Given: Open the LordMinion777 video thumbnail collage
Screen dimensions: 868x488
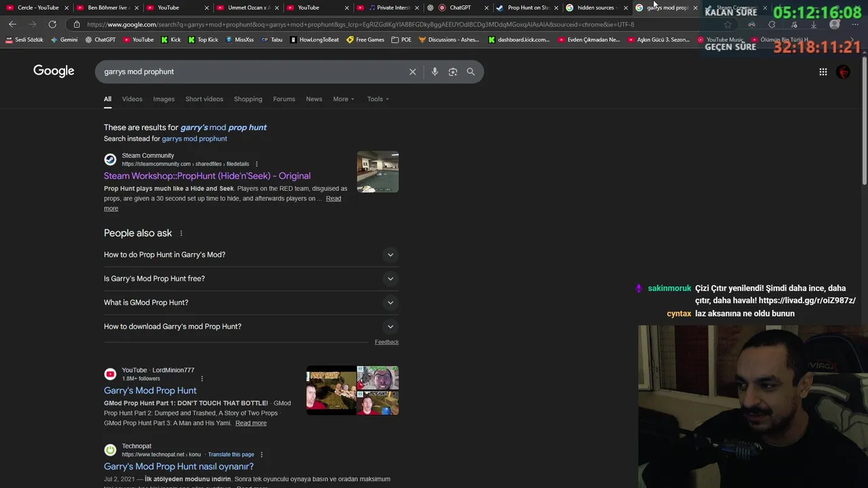Looking at the screenshot, I should tap(353, 390).
